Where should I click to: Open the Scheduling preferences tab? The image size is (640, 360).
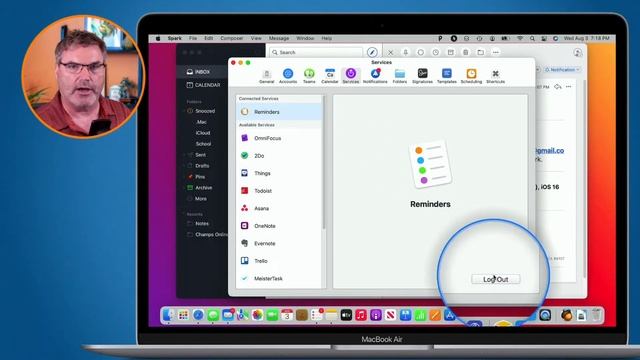tap(471, 76)
